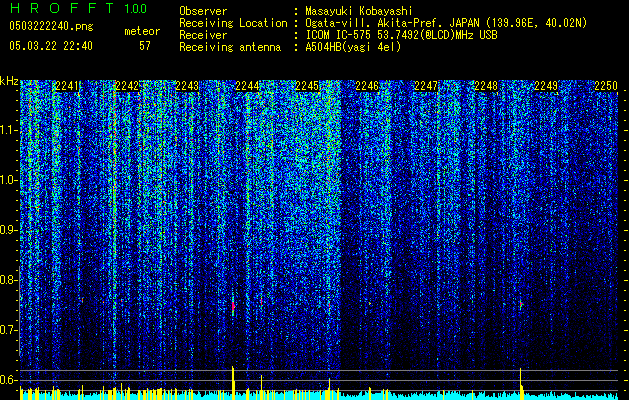Click the 2242 time marker

click(x=127, y=86)
